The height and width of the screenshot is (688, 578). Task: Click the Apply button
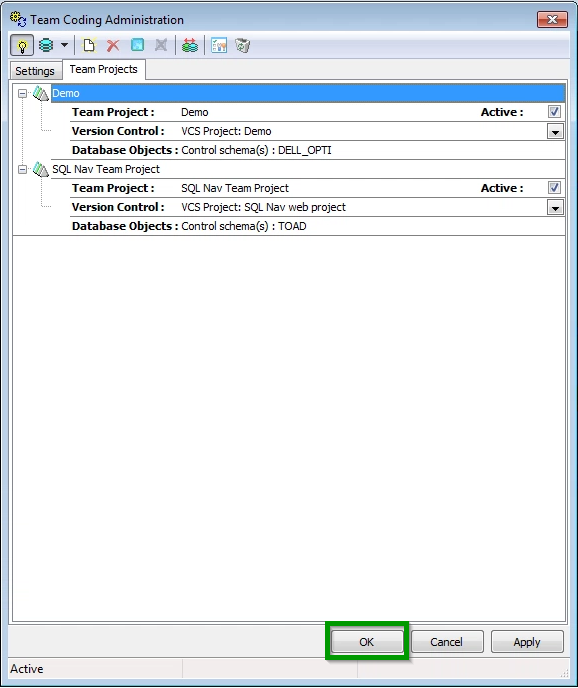pyautogui.click(x=527, y=642)
